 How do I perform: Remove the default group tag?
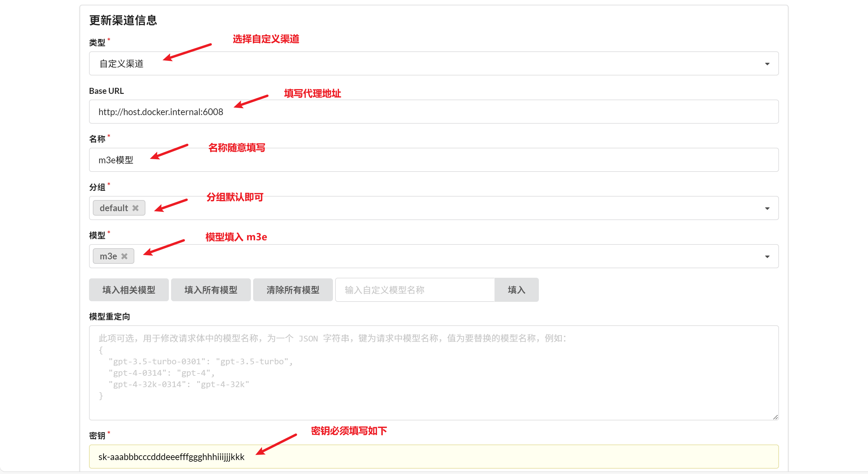point(136,208)
